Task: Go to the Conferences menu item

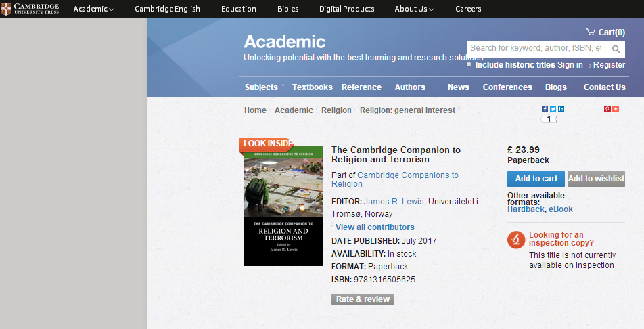Action: [x=507, y=87]
